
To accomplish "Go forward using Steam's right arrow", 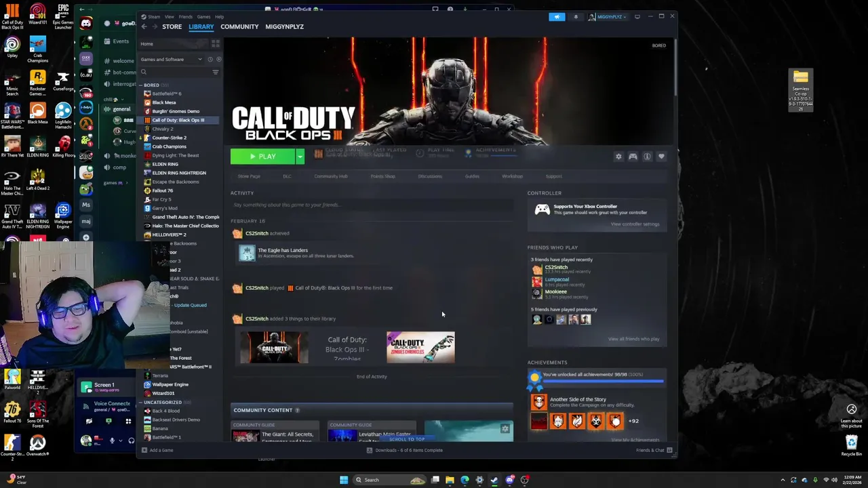I will tap(155, 26).
